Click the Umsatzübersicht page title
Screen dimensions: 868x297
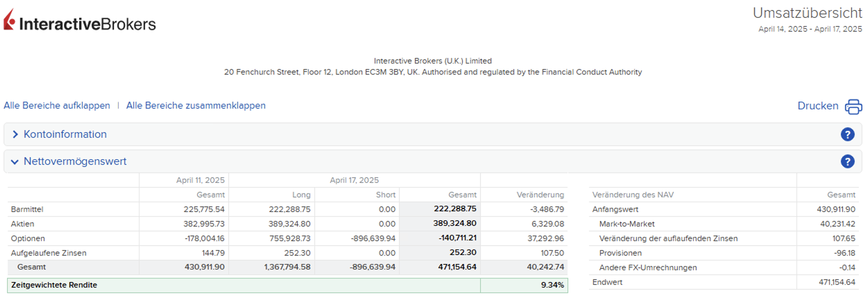pyautogui.click(x=807, y=13)
